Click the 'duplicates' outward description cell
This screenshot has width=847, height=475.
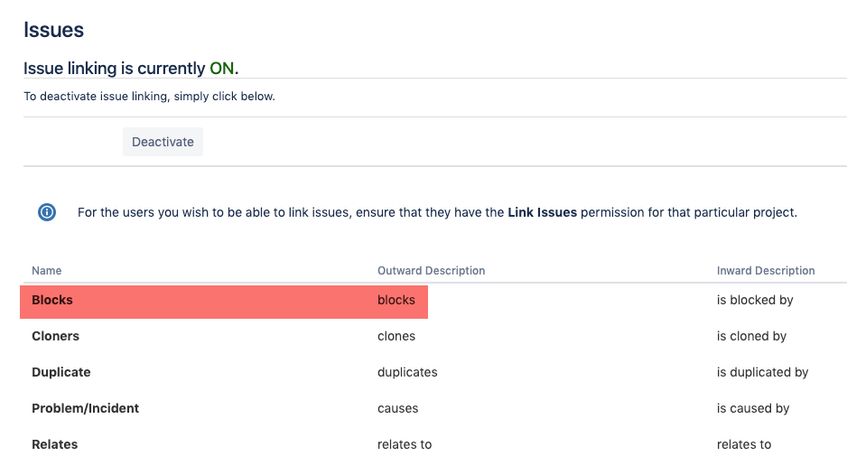407,372
